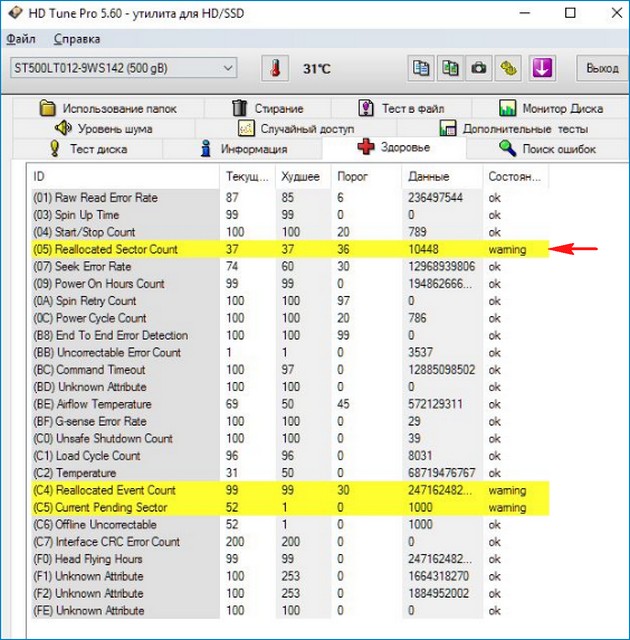This screenshot has height=640, width=630.
Task: Go to the Монитор Диска tab
Action: click(x=549, y=108)
